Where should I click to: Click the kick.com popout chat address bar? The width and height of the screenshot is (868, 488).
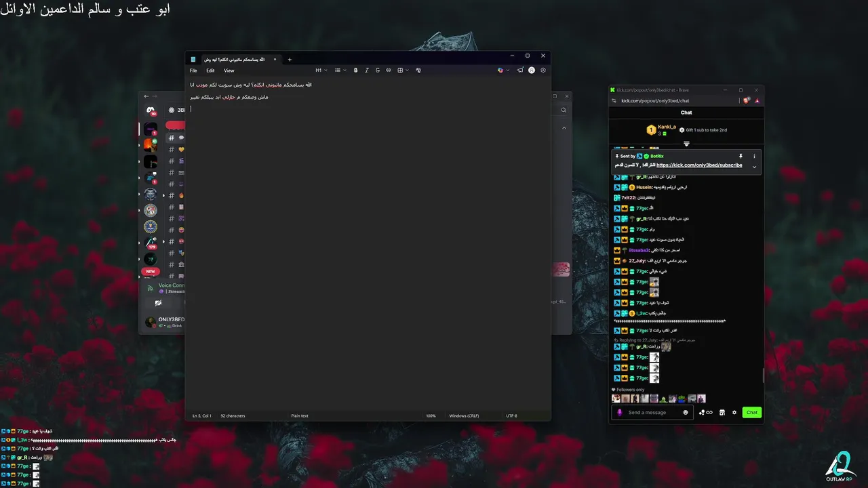click(655, 101)
